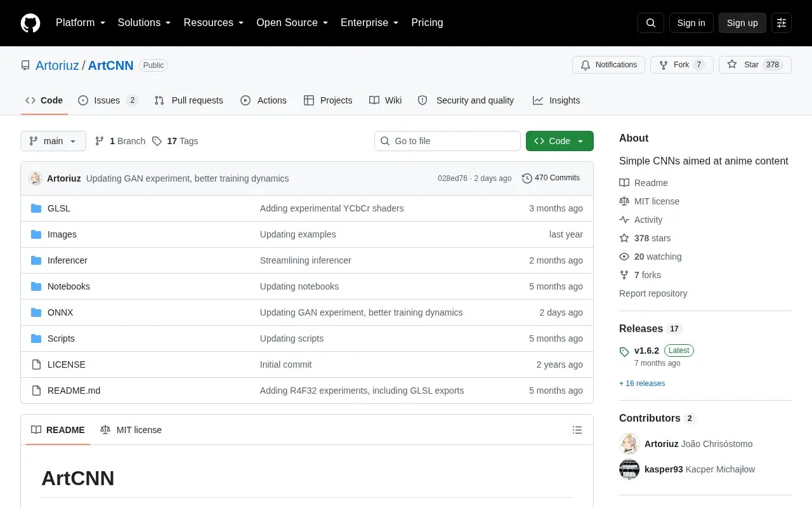Open the 028ed76 commit hash
Screen dimensions: 812x508
(x=452, y=178)
